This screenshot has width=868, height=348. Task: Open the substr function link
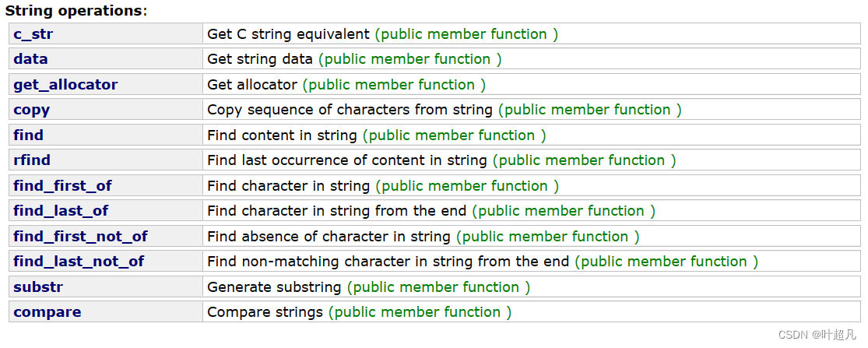pyautogui.click(x=38, y=287)
